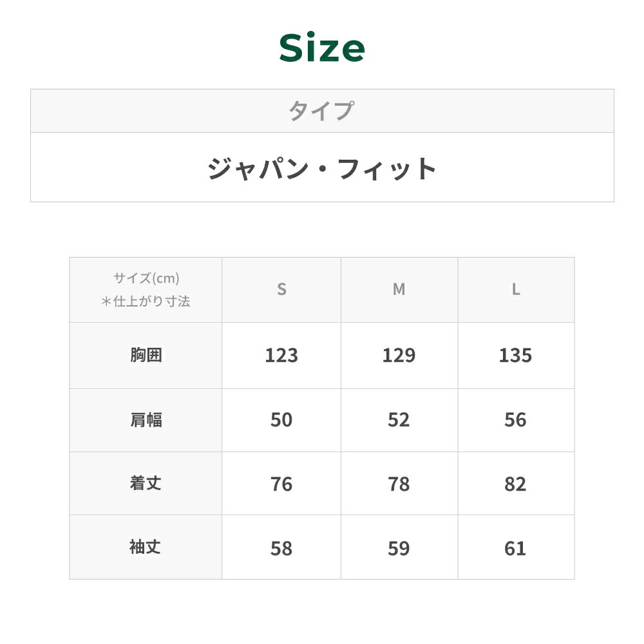Click the 袖丈 row label
644x644 pixels.
pyautogui.click(x=146, y=547)
